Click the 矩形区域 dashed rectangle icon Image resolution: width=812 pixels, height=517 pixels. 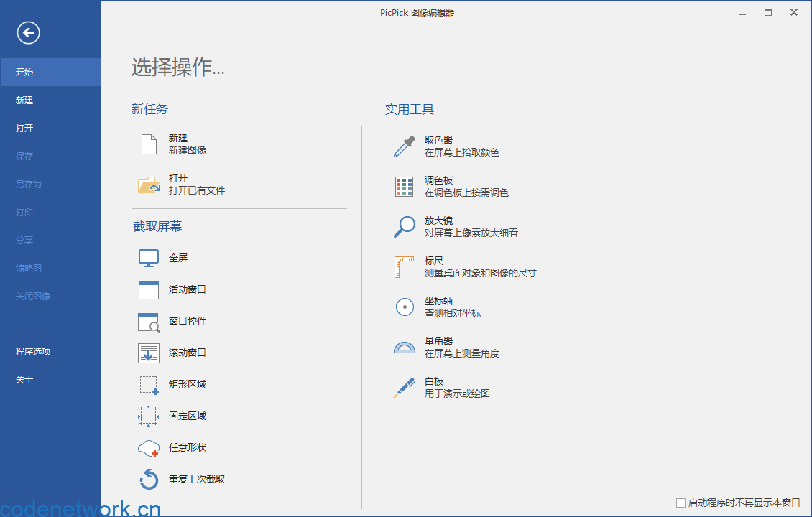tap(149, 385)
